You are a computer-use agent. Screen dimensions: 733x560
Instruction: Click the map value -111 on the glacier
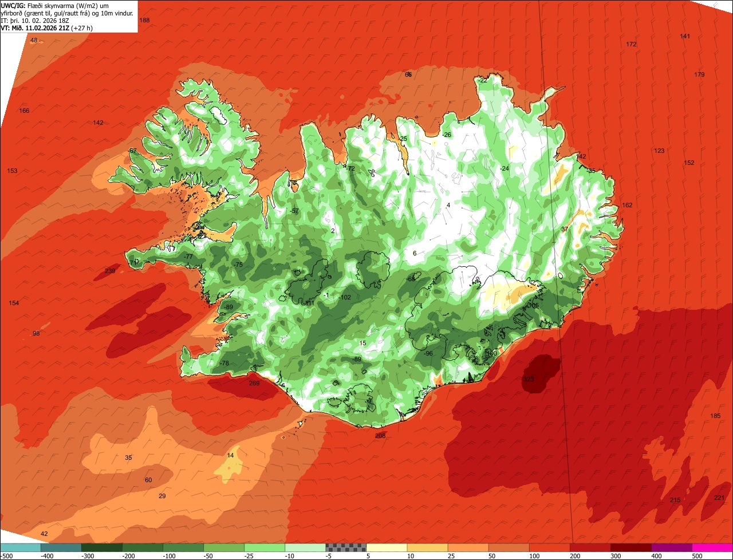309,303
